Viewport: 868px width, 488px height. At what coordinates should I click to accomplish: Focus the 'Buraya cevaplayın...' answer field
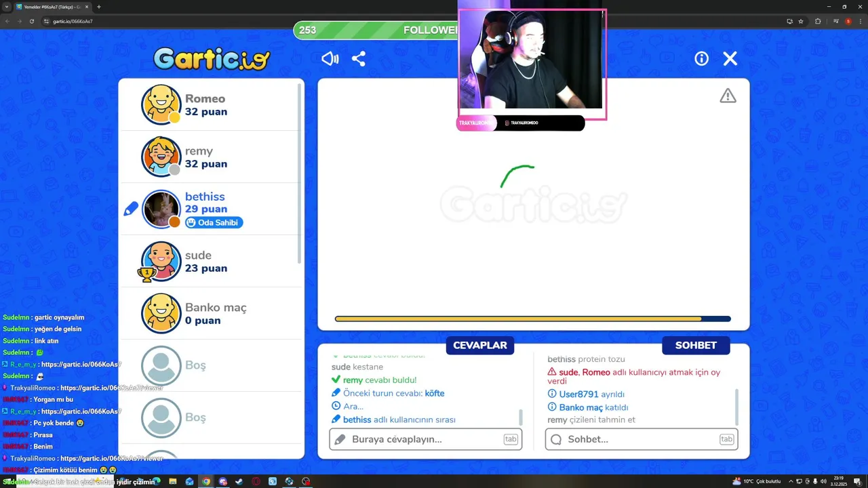click(425, 439)
